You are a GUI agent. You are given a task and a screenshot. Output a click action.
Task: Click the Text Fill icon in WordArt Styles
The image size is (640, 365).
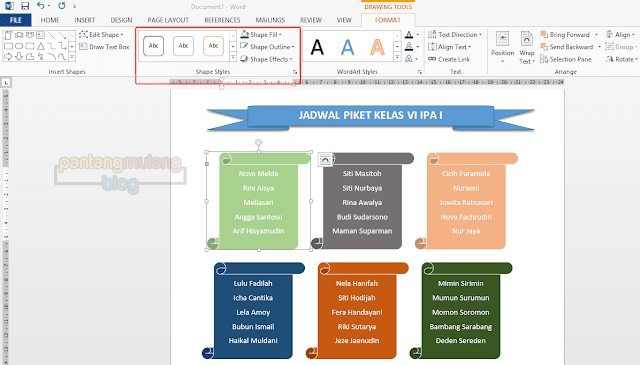coord(409,35)
